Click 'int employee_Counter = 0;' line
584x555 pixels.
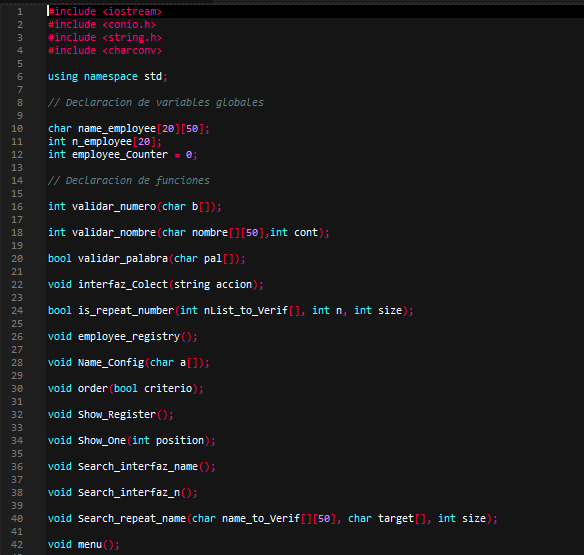(x=123, y=155)
